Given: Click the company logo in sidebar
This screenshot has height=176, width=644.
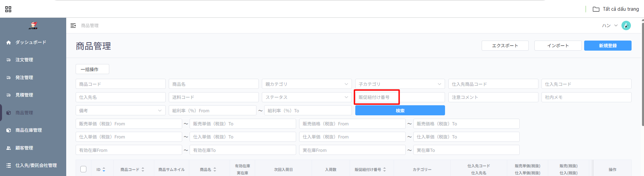Looking at the screenshot, I should point(33,25).
